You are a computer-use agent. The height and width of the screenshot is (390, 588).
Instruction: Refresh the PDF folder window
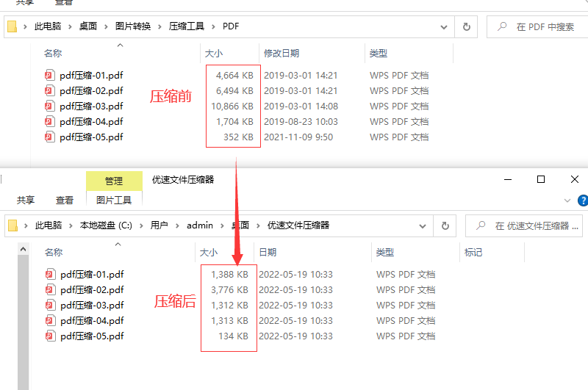click(466, 26)
